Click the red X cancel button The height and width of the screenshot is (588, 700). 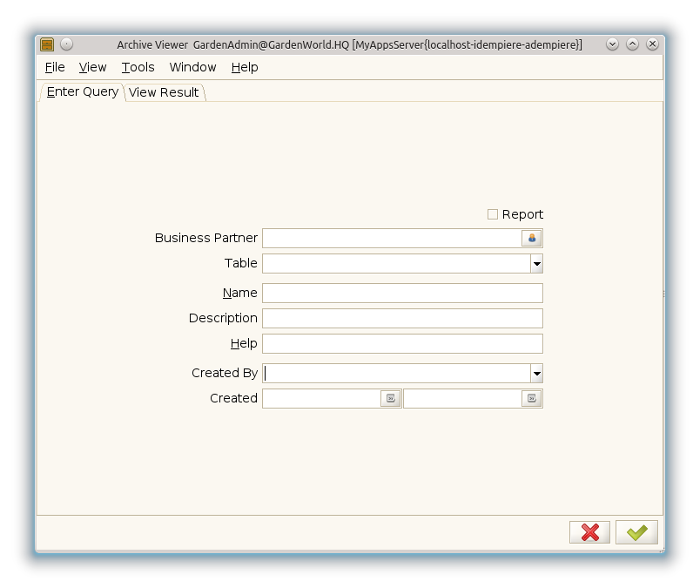click(589, 532)
